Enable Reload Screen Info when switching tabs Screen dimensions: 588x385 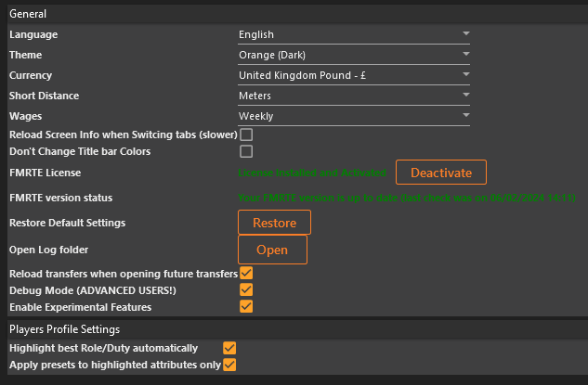pyautogui.click(x=246, y=135)
